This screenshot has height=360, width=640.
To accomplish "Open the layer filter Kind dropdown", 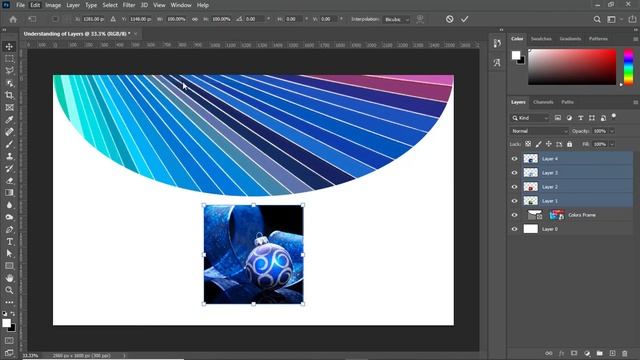I will pyautogui.click(x=529, y=118).
